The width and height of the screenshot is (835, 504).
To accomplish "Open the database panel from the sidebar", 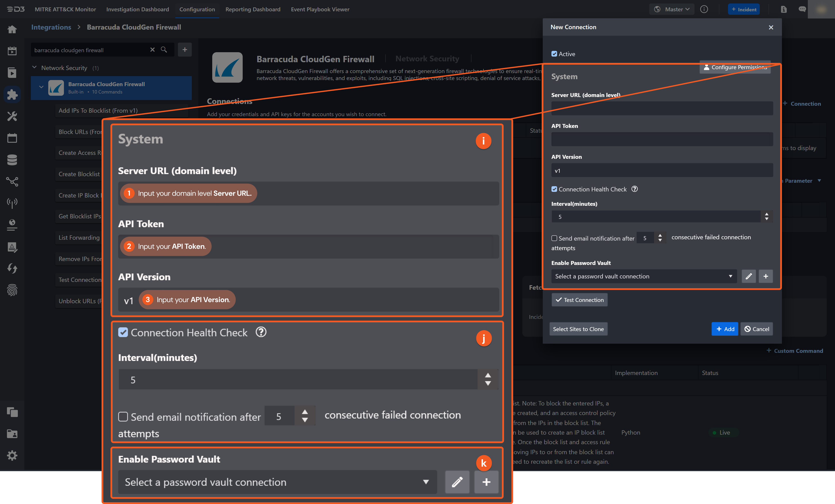I will tap(12, 160).
